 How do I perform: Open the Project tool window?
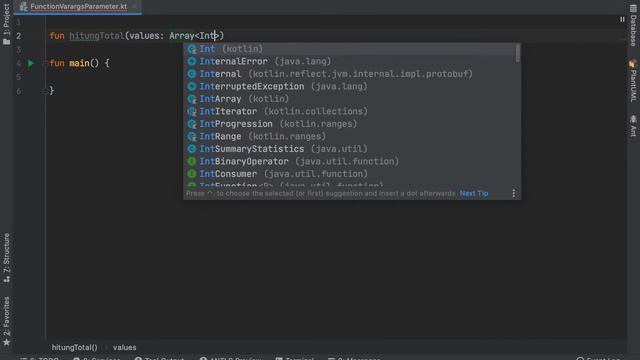[x=7, y=24]
